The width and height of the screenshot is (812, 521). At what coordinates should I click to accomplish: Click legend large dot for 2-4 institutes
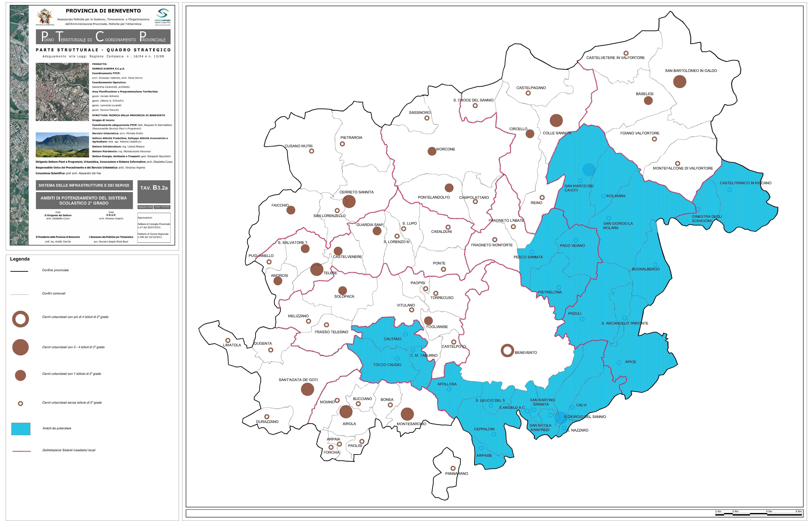pyautogui.click(x=20, y=347)
